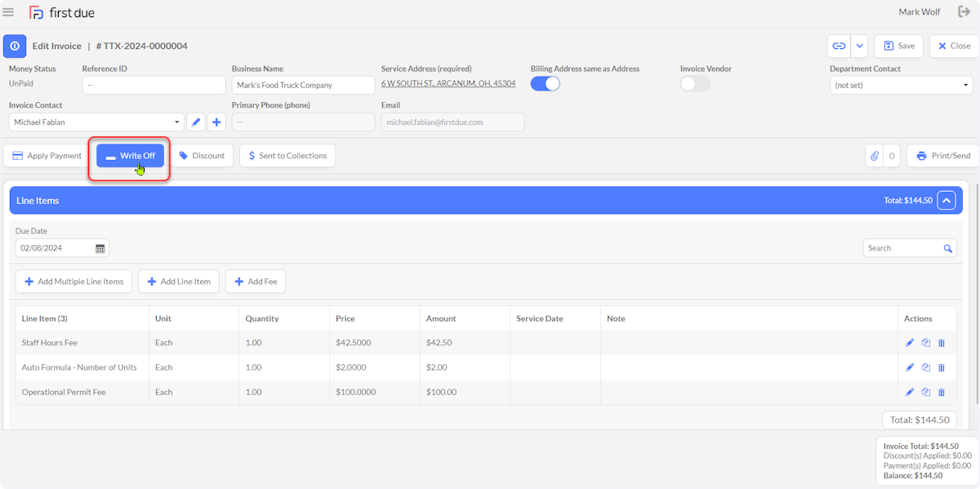Click the Write Off button
This screenshot has height=489, width=980.
coord(130,156)
